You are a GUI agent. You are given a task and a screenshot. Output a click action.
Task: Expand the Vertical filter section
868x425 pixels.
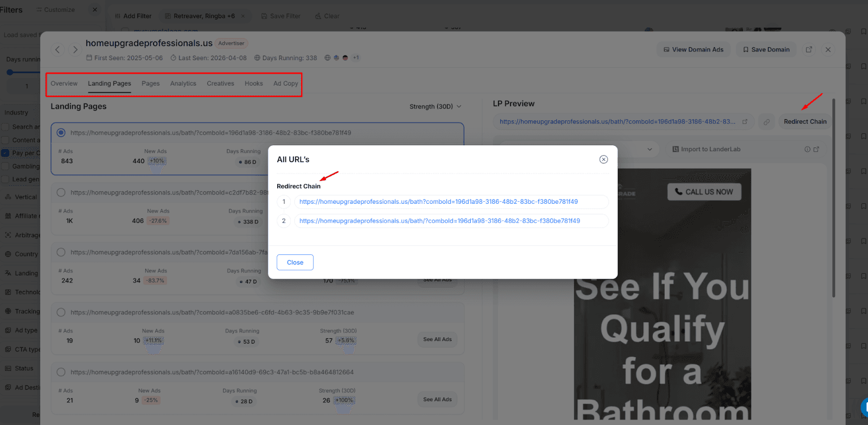(21, 197)
